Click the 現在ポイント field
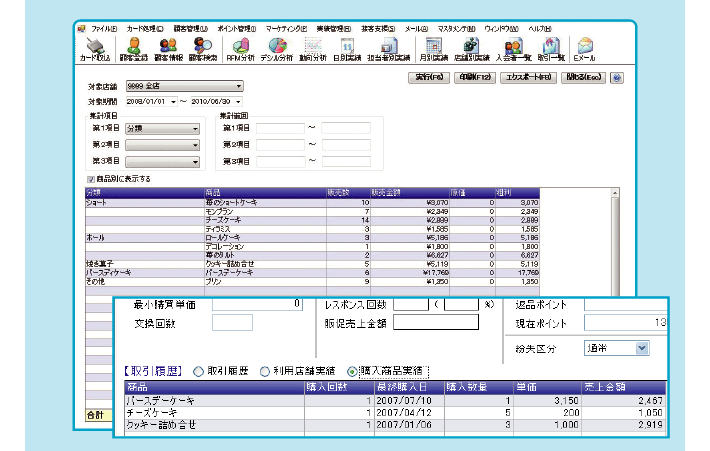This screenshot has width=710, height=451. pos(625,323)
